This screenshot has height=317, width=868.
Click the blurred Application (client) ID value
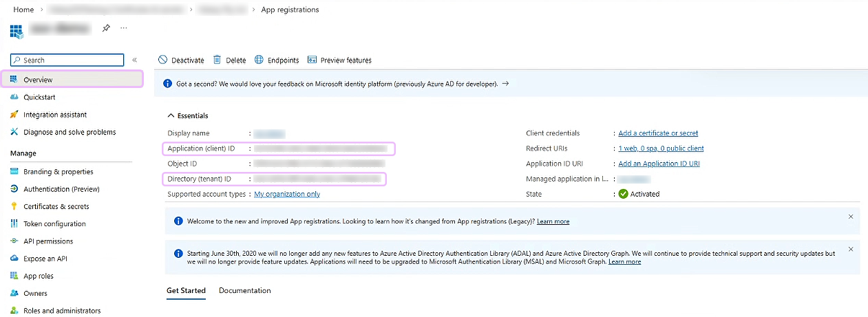320,148
